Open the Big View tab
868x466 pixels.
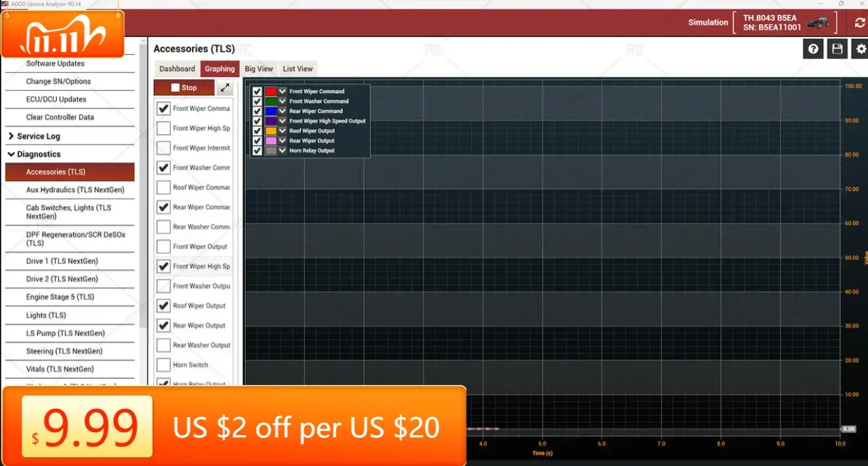pos(259,69)
